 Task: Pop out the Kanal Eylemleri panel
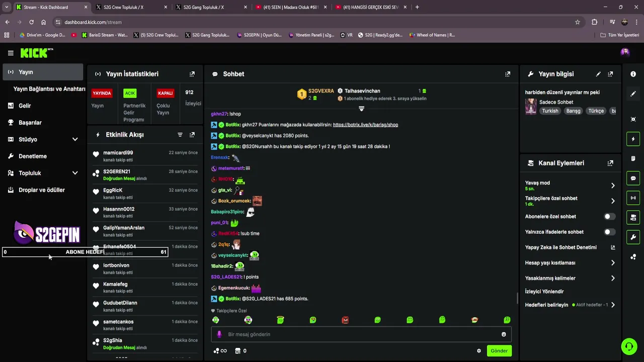pos(610,163)
